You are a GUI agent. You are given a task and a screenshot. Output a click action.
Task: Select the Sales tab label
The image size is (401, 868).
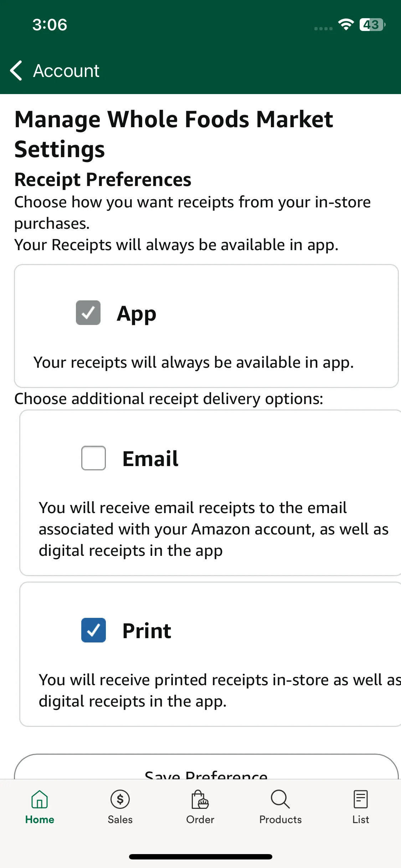120,820
